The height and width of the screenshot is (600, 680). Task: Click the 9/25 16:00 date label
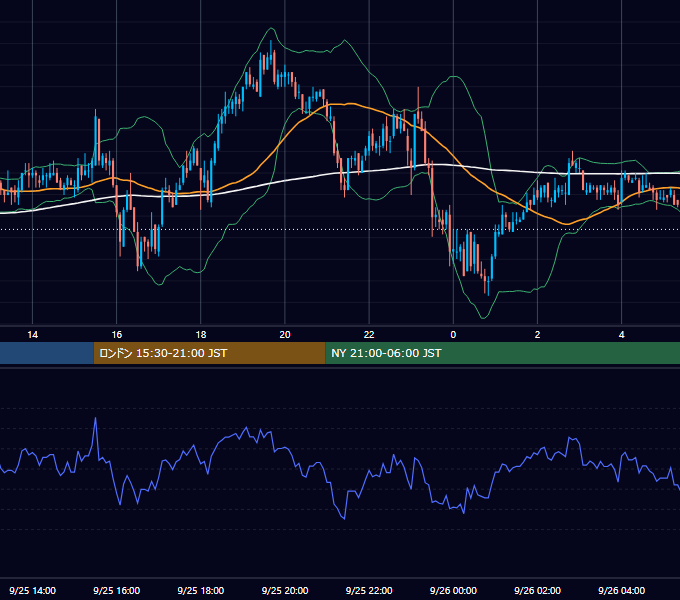(x=117, y=590)
